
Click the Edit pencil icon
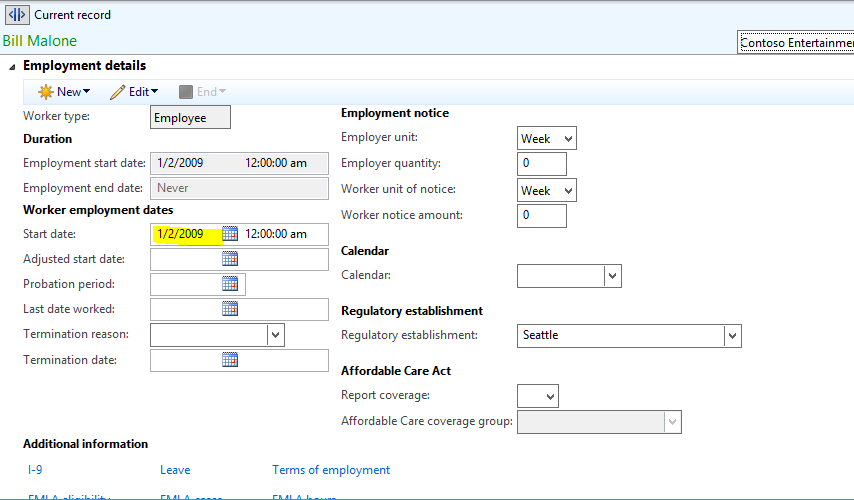(117, 92)
